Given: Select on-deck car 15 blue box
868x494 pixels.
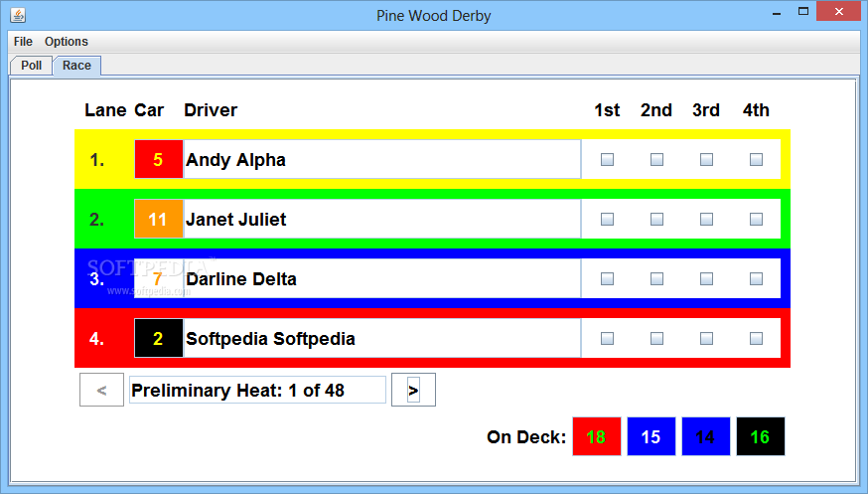Looking at the screenshot, I should click(x=651, y=437).
